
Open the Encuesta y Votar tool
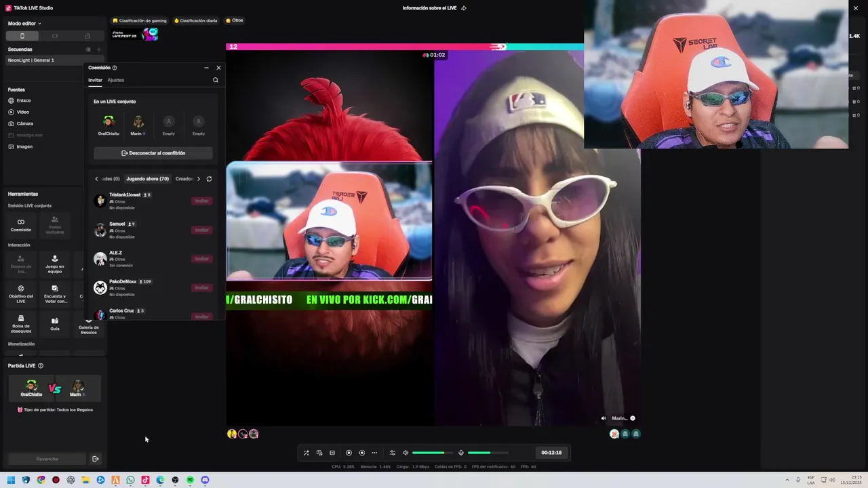55,293
